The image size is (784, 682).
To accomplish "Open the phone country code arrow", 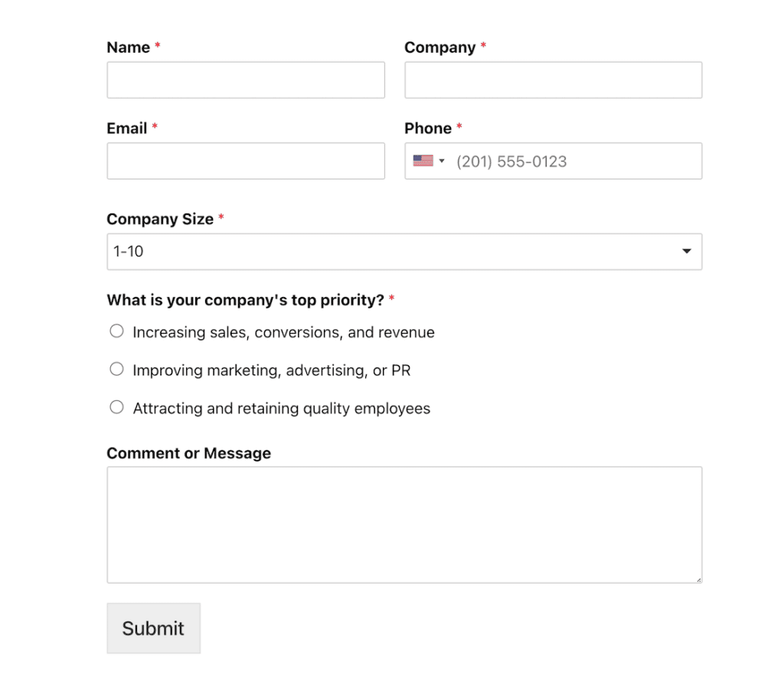I will (x=442, y=161).
